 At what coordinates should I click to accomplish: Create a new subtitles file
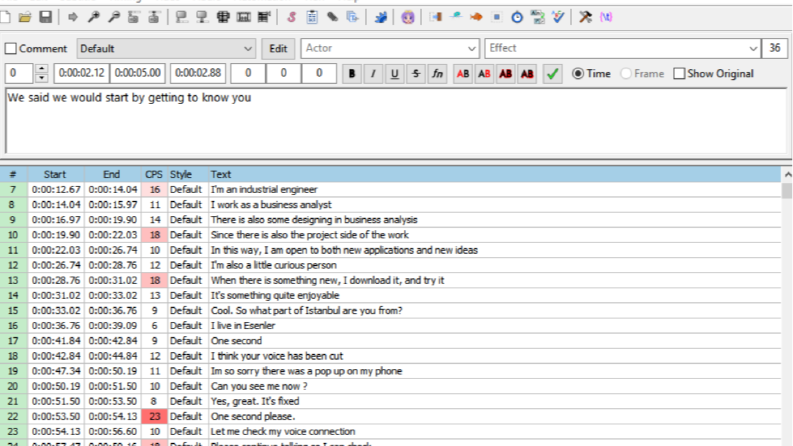(5, 17)
